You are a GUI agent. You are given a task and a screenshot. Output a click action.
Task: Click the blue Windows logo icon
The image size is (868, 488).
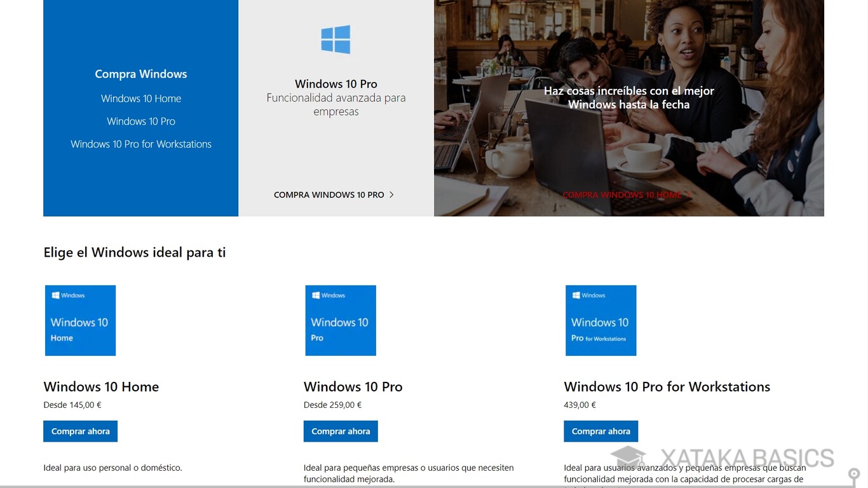coord(336,39)
